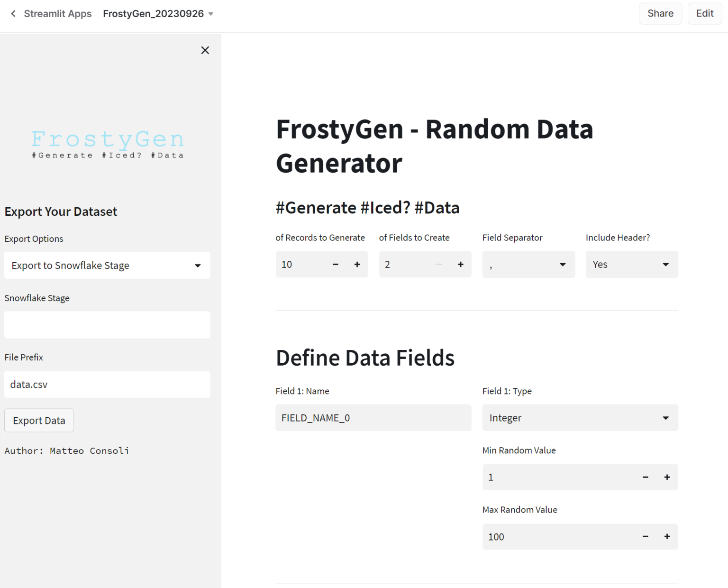Image resolution: width=728 pixels, height=588 pixels.
Task: Decrease the Max Random Value
Action: coord(645,536)
